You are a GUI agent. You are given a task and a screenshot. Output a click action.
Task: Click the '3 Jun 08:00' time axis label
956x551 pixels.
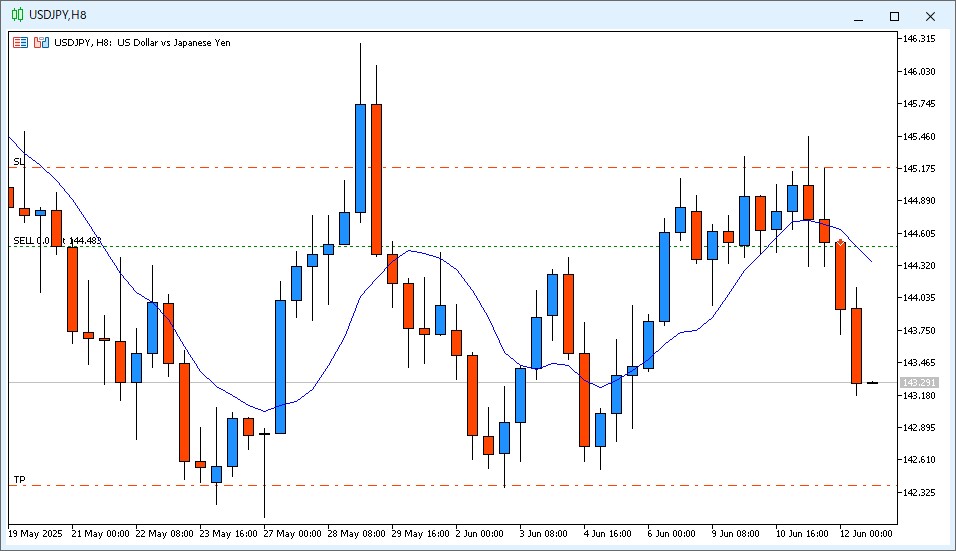[543, 534]
